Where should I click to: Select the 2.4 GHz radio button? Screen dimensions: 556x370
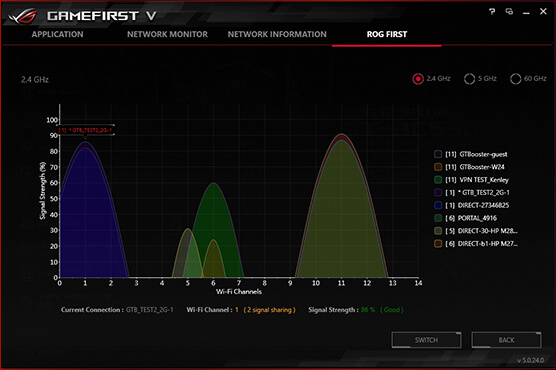418,79
